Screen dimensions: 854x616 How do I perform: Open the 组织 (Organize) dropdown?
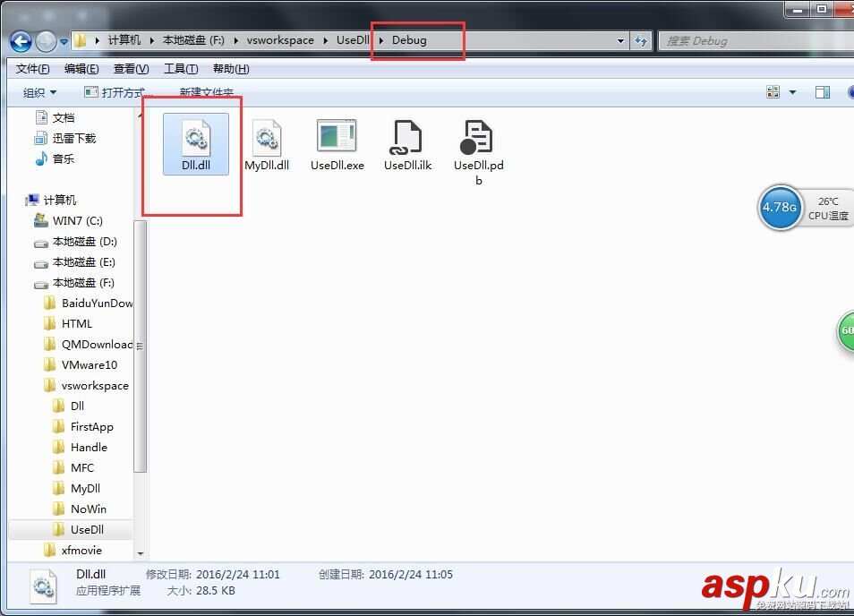(x=39, y=92)
